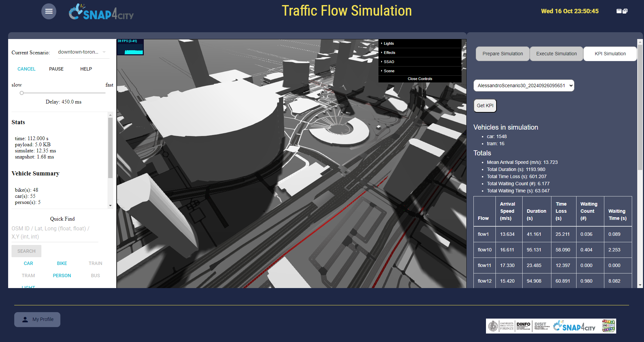The width and height of the screenshot is (644, 342).
Task: Click the Snap4City logo in header
Action: (101, 12)
